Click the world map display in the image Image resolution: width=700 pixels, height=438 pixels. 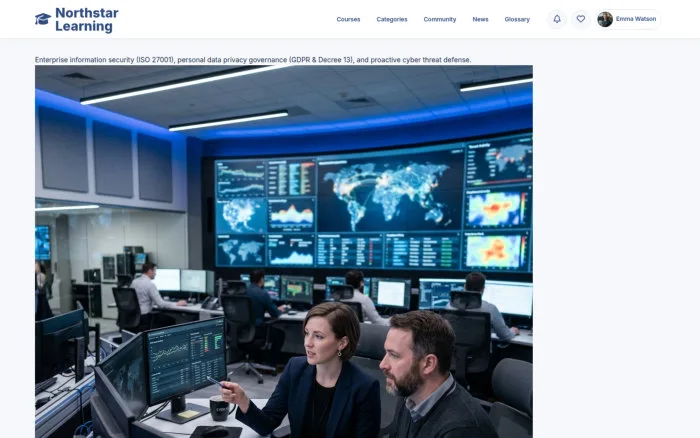(x=391, y=192)
